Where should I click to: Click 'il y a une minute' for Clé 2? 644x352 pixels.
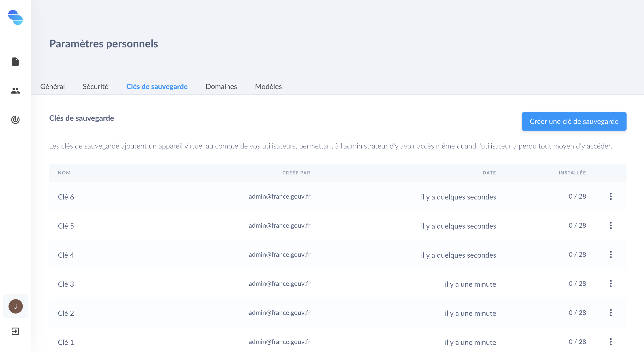point(470,313)
